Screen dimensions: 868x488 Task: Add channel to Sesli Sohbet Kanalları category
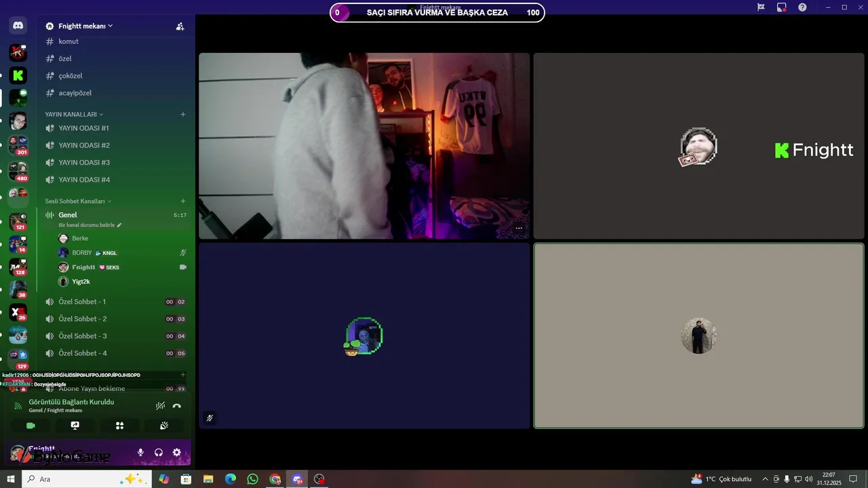(x=183, y=201)
